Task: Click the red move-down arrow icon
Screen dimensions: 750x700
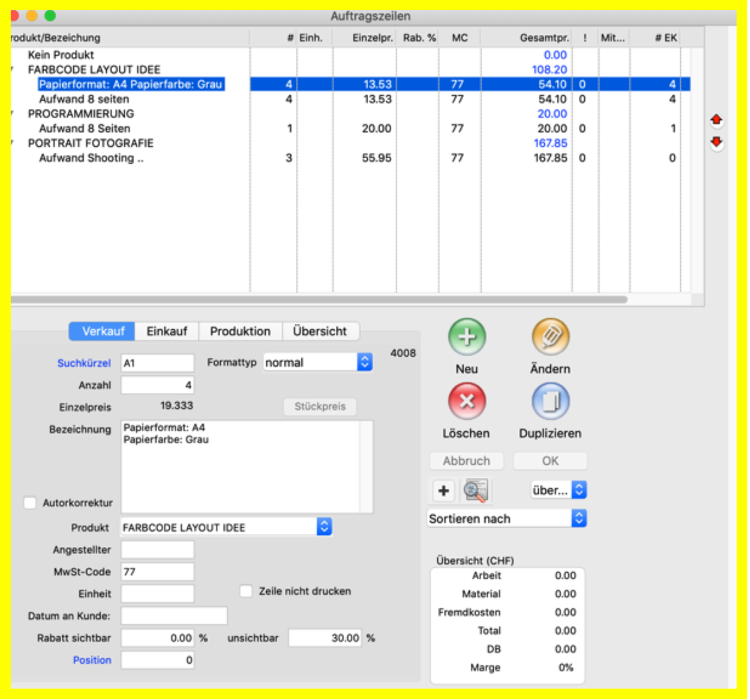Action: click(716, 142)
